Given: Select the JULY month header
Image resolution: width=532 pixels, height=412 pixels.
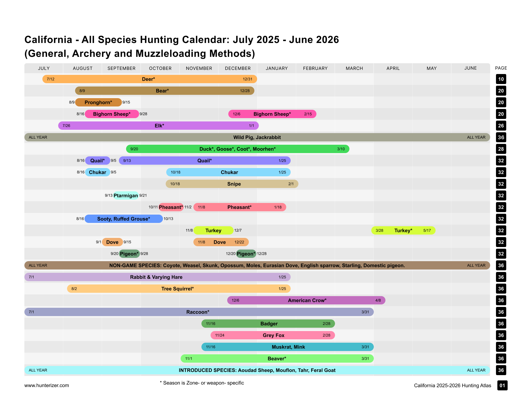Looking at the screenshot, I should pos(44,68).
